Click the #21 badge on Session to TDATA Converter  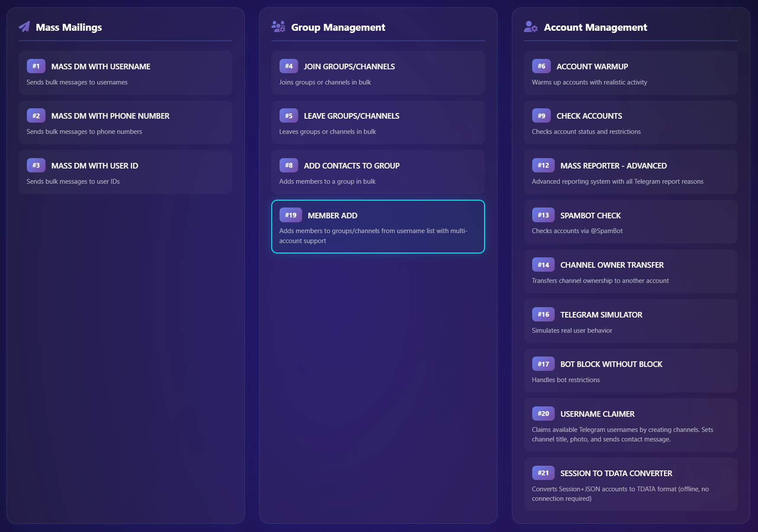click(543, 473)
